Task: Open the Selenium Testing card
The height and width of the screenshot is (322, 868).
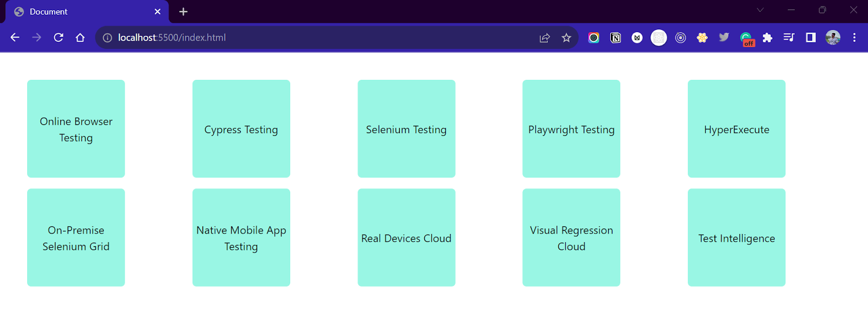Action: pyautogui.click(x=406, y=129)
